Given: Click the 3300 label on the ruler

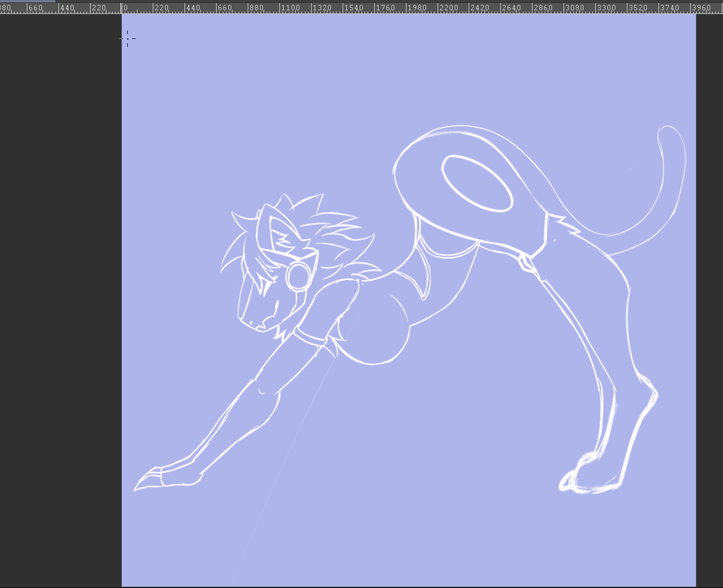Looking at the screenshot, I should coord(606,8).
